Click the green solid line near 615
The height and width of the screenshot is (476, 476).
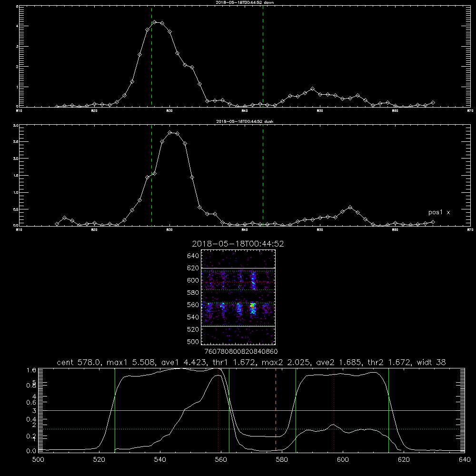(x=388, y=409)
